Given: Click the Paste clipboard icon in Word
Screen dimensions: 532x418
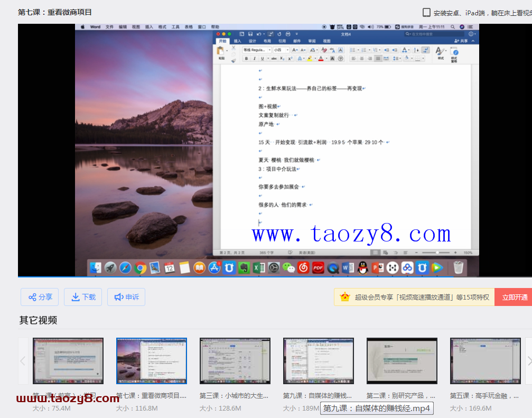Looking at the screenshot, I should point(221,51).
